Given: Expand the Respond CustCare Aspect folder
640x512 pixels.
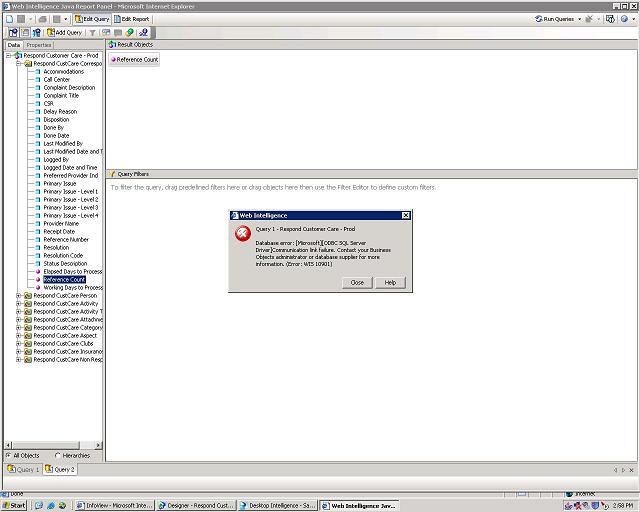Looking at the screenshot, I should pos(18,336).
